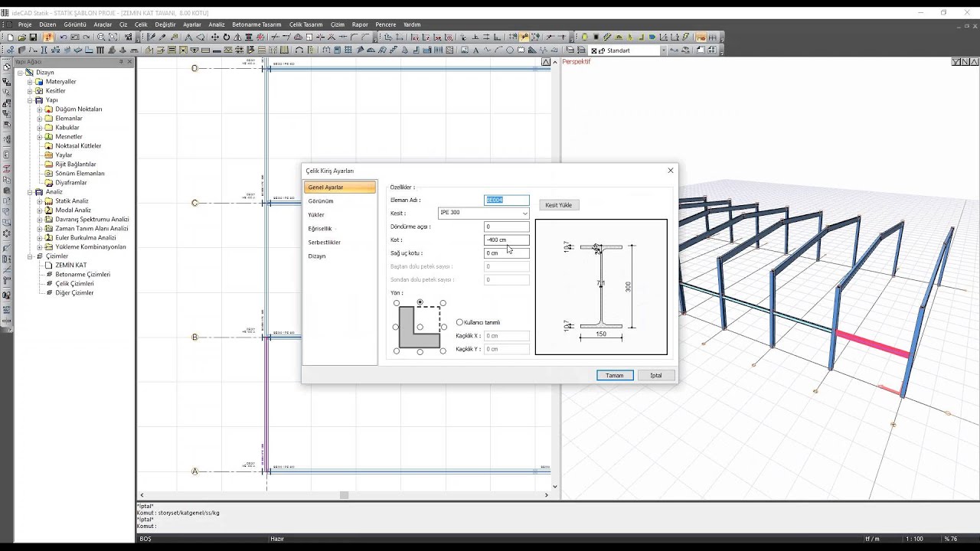Select the Rotate tool icon
This screenshot has height=551, width=980.
click(x=227, y=37)
